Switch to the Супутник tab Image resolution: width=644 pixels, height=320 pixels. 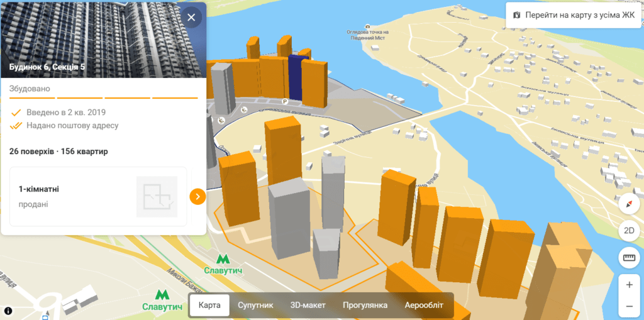point(255,306)
